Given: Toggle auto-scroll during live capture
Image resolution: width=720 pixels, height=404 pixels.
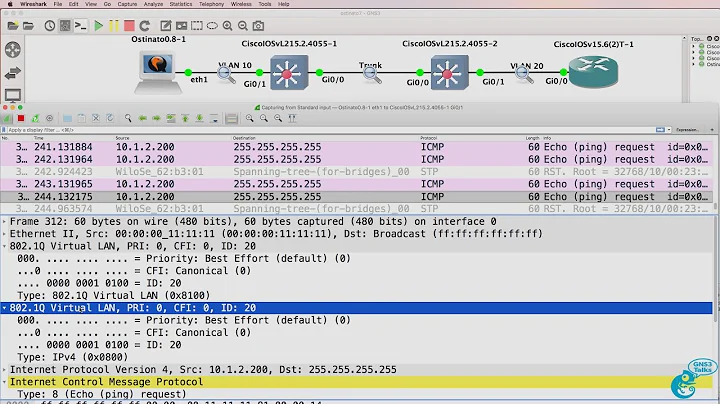Looking at the screenshot, I should (x=214, y=118).
